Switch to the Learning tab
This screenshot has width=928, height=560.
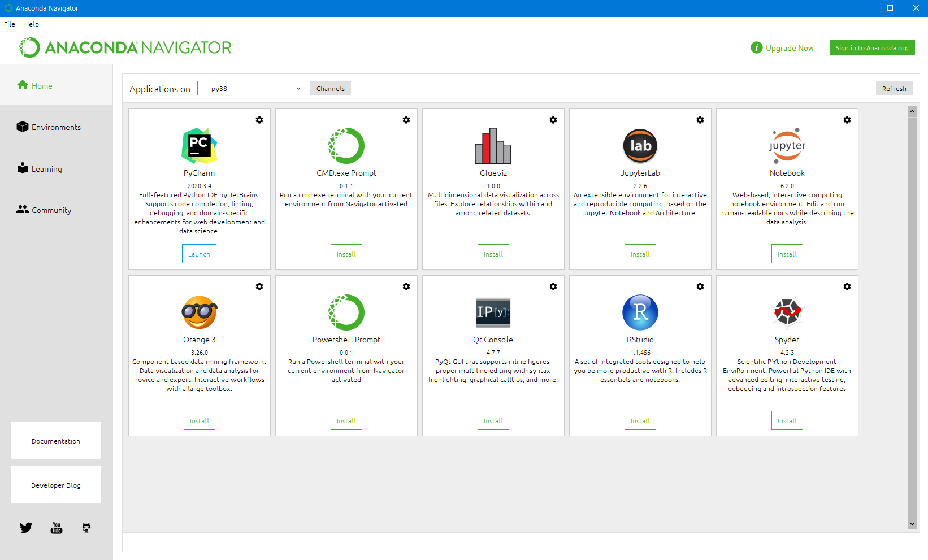tap(57, 168)
